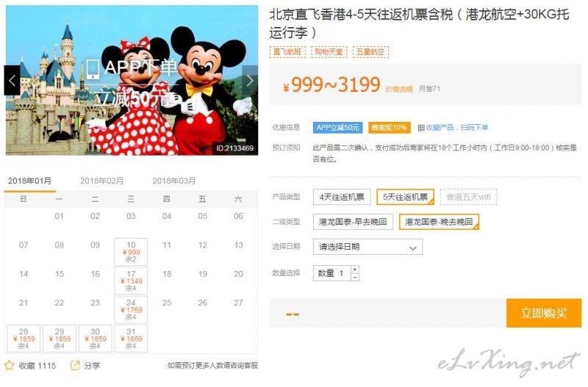This screenshot has width=588, height=387.
Task: Click the 购物天堂 tag
Action: pos(329,51)
